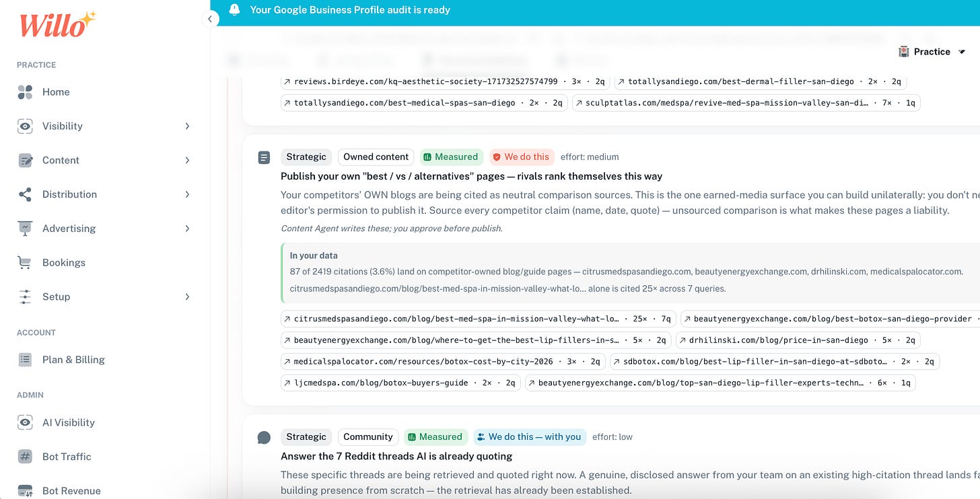The height and width of the screenshot is (499, 980).
Task: Open Plan & Billing icon
Action: point(25,360)
